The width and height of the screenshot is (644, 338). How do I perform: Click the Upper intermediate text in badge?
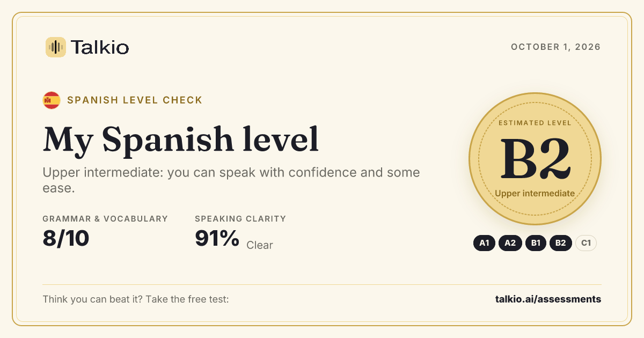(535, 194)
